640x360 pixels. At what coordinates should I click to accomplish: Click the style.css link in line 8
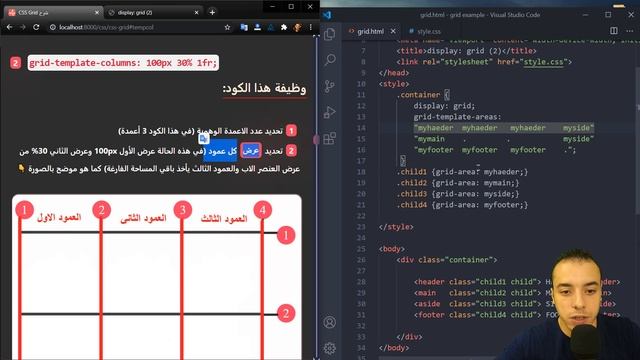pos(543,62)
